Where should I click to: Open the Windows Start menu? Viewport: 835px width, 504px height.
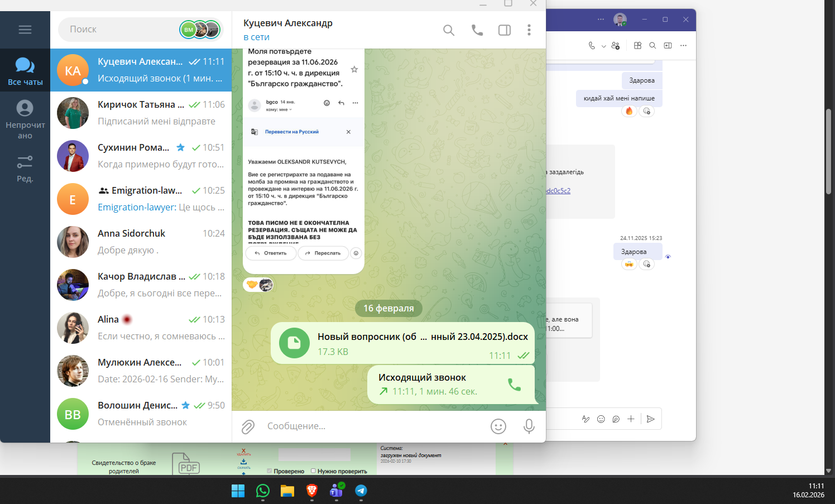tap(238, 491)
